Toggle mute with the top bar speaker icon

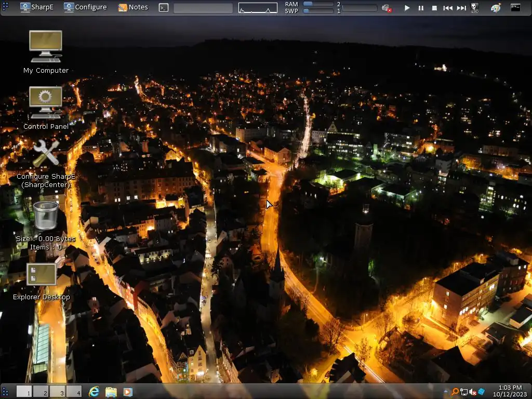pyautogui.click(x=386, y=8)
